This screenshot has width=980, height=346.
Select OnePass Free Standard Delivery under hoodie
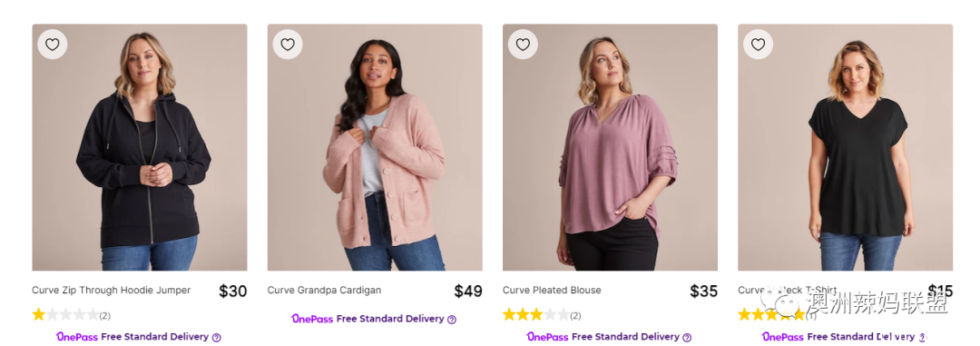132,337
